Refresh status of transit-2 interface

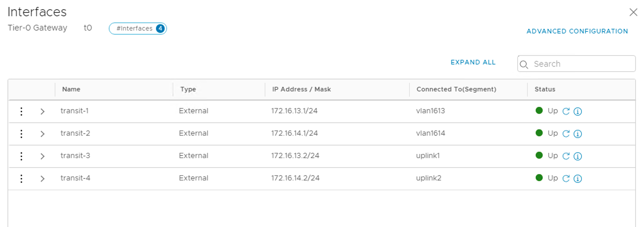click(566, 134)
